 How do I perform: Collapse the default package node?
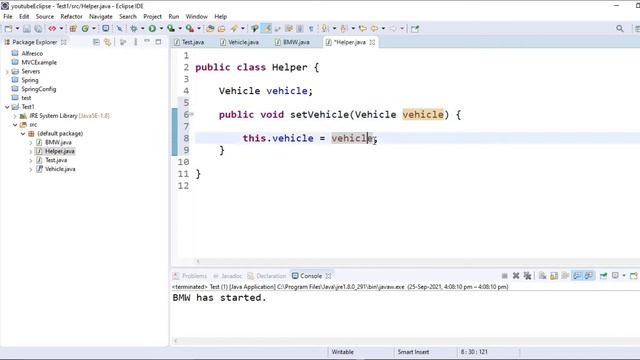pyautogui.click(x=23, y=133)
